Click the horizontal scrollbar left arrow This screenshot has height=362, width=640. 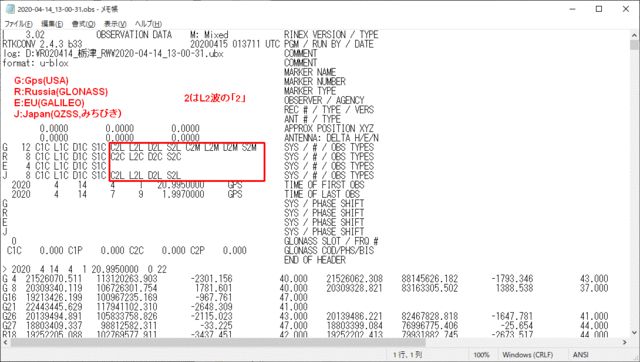[x=5, y=342]
